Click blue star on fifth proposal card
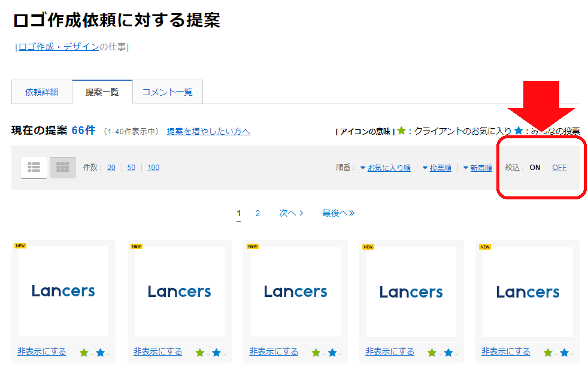 click(x=565, y=353)
